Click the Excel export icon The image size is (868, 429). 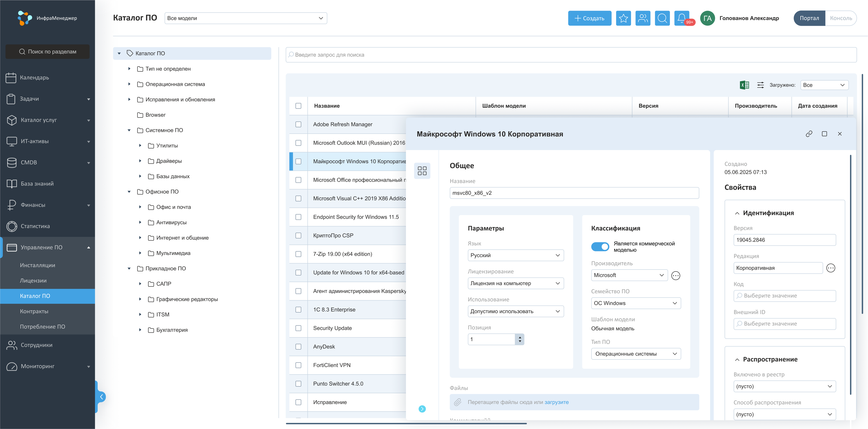point(744,85)
